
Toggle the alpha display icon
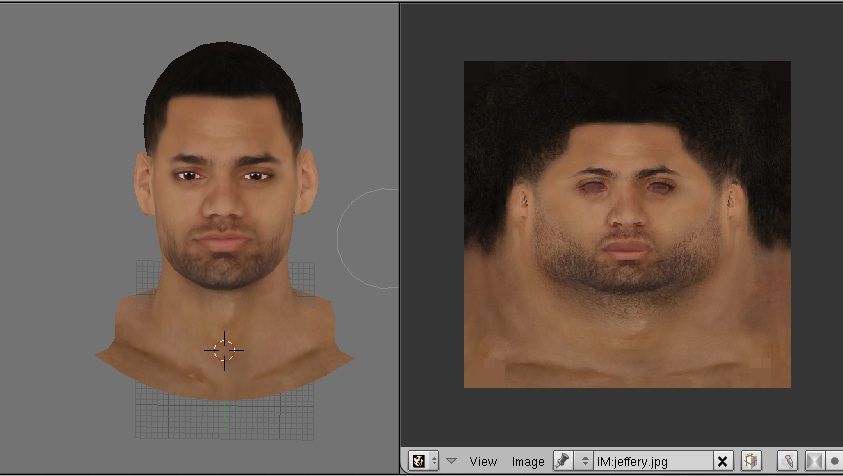[x=814, y=461]
